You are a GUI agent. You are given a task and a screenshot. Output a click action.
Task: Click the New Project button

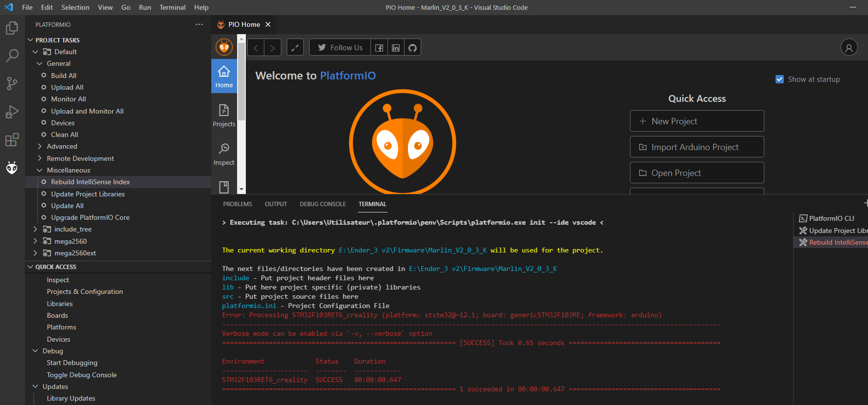coord(697,121)
